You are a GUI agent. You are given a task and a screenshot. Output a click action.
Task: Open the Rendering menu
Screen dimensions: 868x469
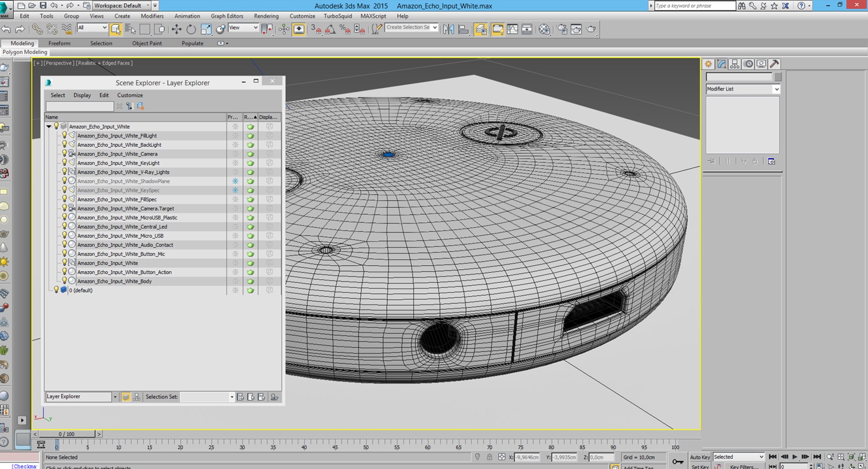point(266,16)
